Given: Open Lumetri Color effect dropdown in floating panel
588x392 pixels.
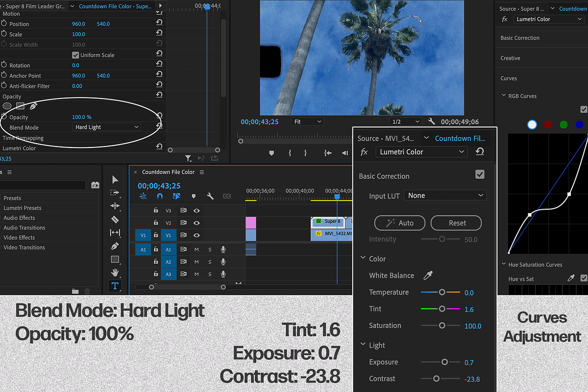Looking at the screenshot, I should 421,152.
